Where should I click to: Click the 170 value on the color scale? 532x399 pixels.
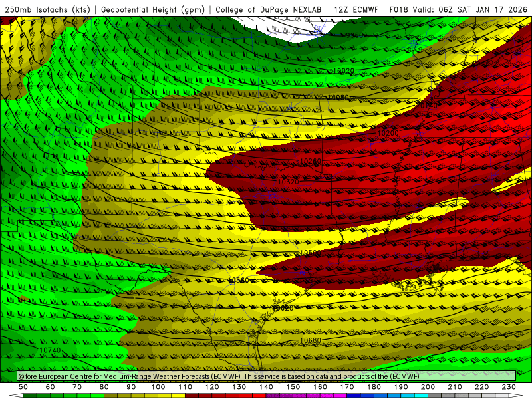[347, 387]
